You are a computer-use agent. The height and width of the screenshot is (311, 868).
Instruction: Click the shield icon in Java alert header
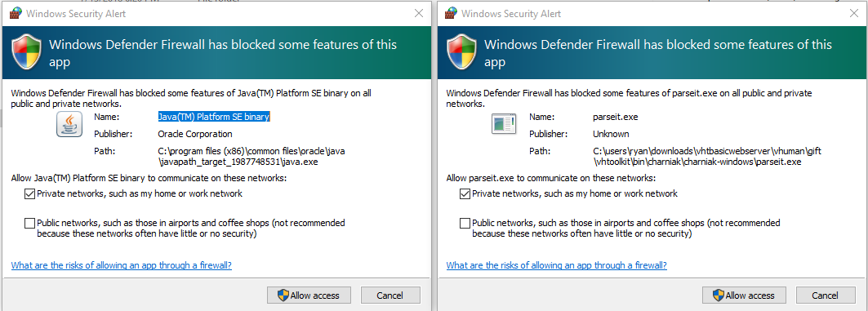(27, 52)
